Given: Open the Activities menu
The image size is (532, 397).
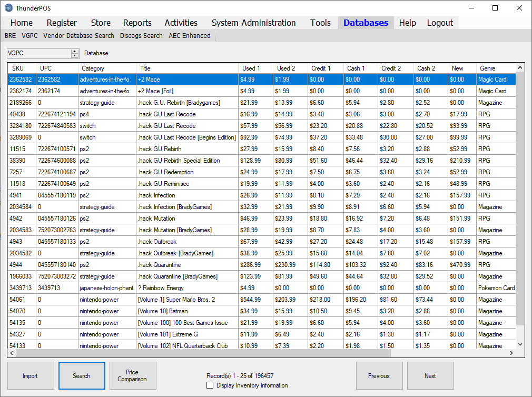Looking at the screenshot, I should pos(181,23).
